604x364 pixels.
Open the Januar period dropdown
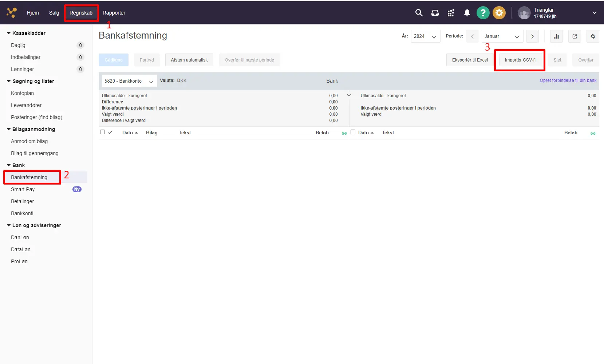(502, 36)
